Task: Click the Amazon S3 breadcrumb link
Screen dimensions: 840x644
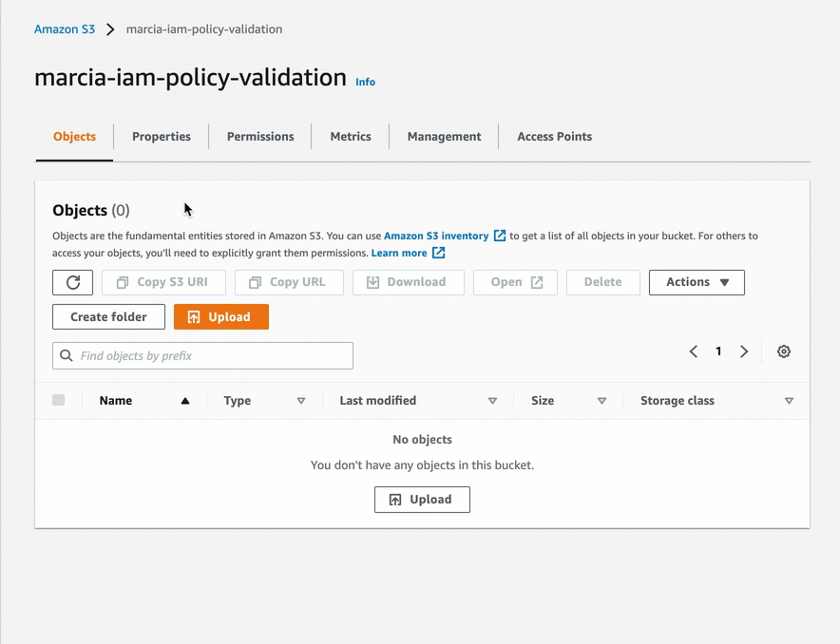Action: (65, 29)
